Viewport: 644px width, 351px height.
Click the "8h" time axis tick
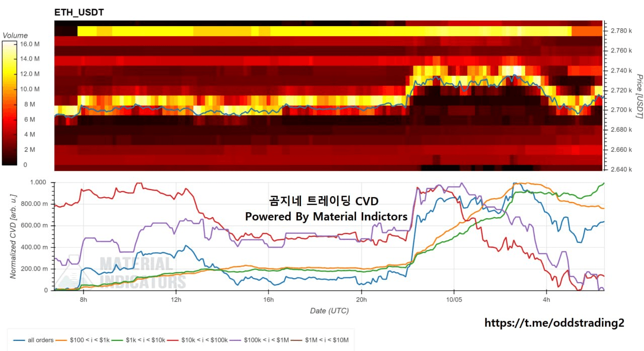pyautogui.click(x=84, y=300)
